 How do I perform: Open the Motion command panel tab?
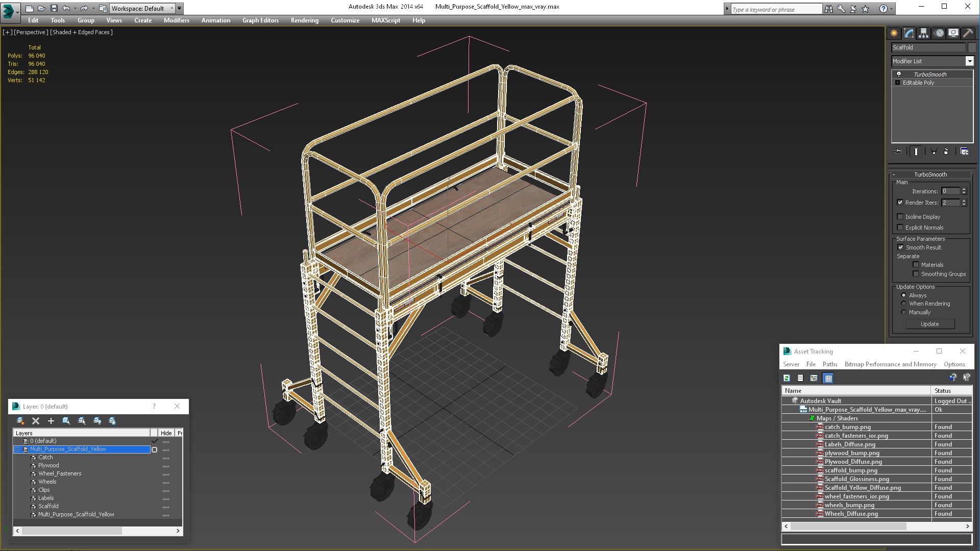pos(939,33)
